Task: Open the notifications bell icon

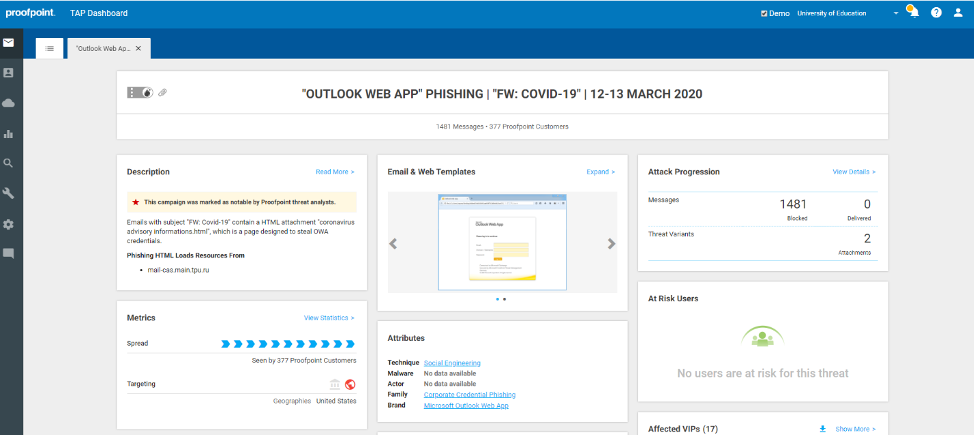Action: pyautogui.click(x=914, y=13)
